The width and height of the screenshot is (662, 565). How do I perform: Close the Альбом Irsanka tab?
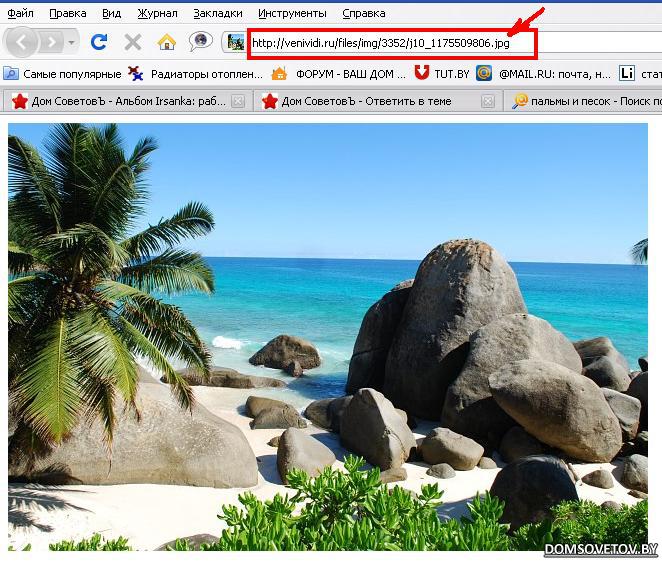(x=238, y=101)
